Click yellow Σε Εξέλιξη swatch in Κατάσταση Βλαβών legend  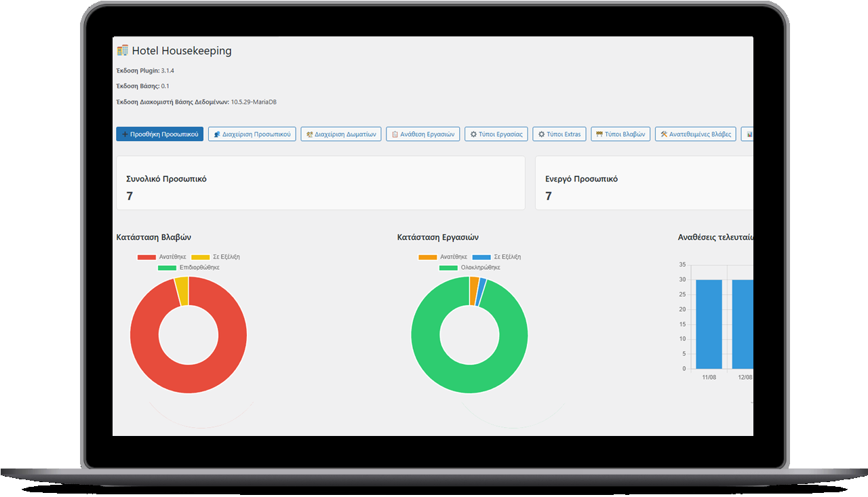pos(200,257)
